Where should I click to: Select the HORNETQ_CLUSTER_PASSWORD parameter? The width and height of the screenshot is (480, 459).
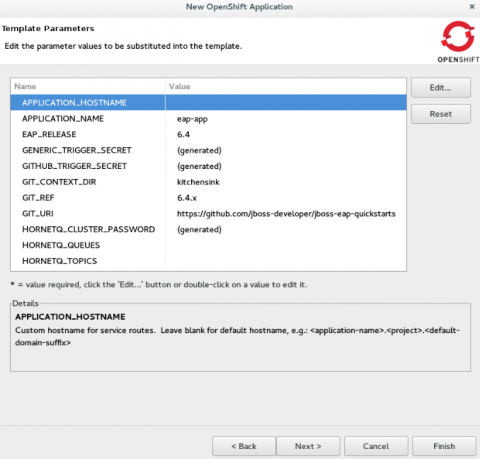208,229
